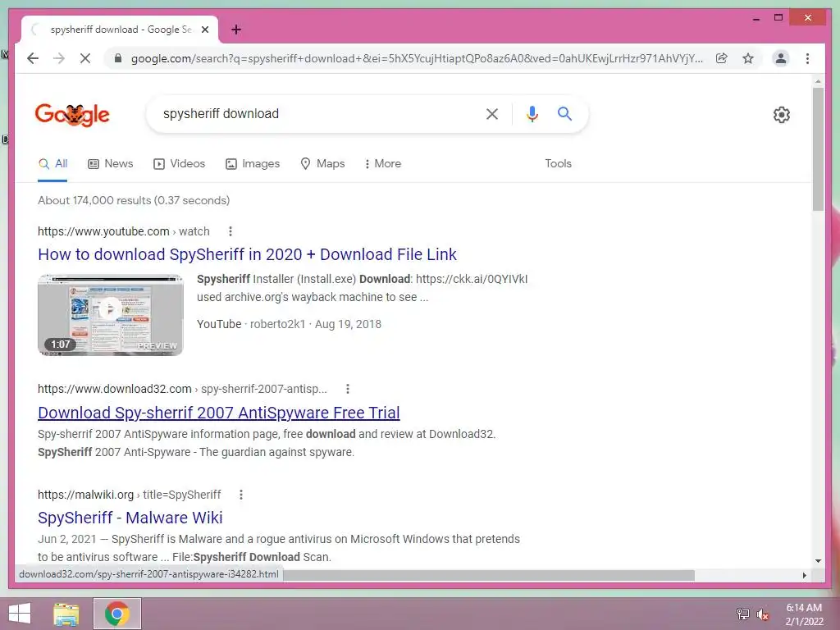Open How to download SpySheriff in 2020 link
Viewport: 840px width, 630px height.
247,254
